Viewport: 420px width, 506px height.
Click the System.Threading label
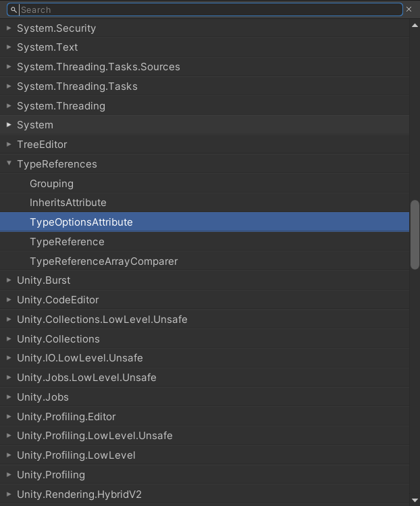61,106
